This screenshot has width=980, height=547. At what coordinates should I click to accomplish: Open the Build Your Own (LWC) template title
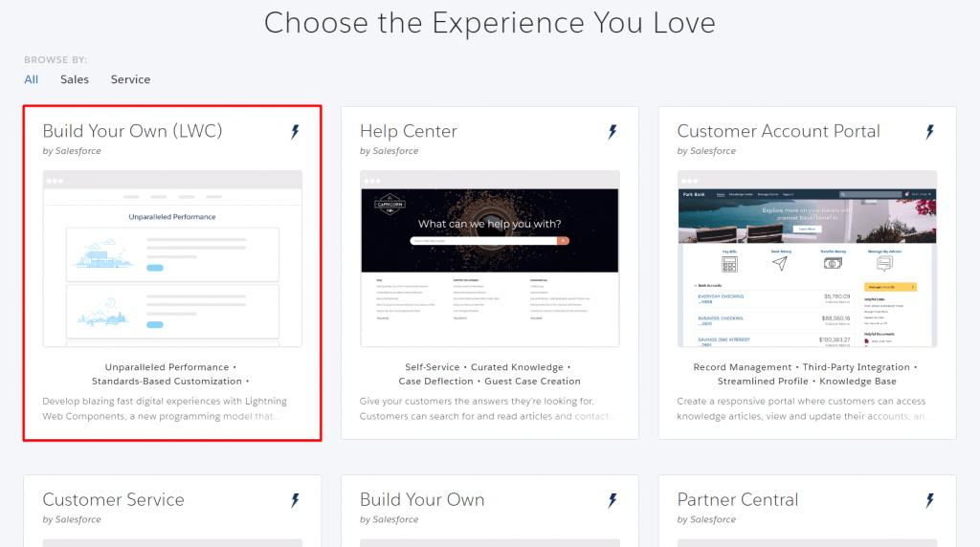click(132, 131)
